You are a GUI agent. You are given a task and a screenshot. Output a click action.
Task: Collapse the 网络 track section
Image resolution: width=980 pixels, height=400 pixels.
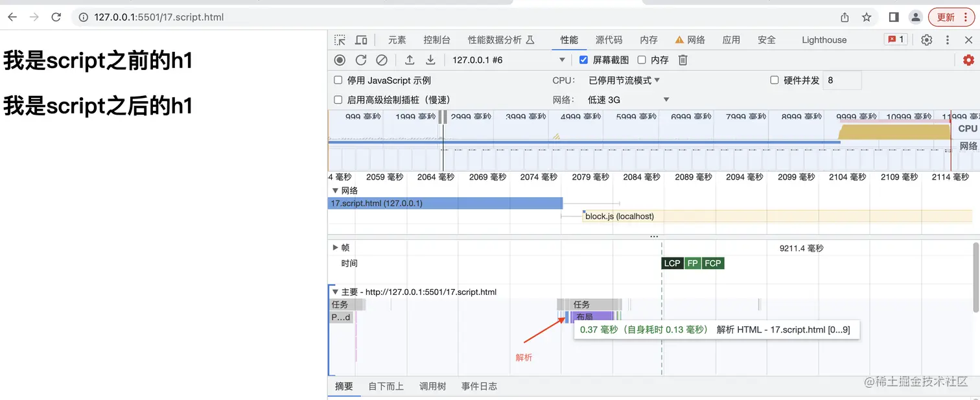point(335,191)
